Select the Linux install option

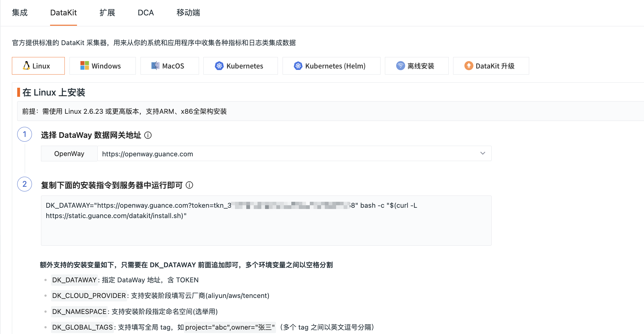coord(38,66)
